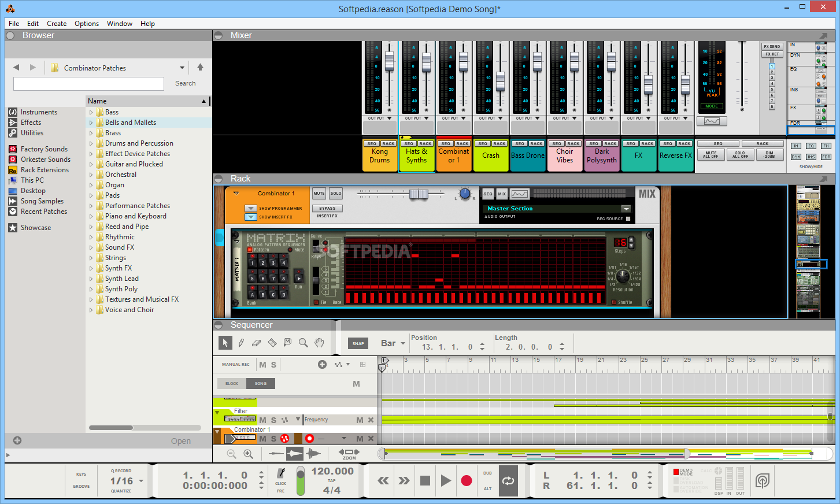This screenshot has width=840, height=504.
Task: Open the Create menu
Action: tap(57, 24)
